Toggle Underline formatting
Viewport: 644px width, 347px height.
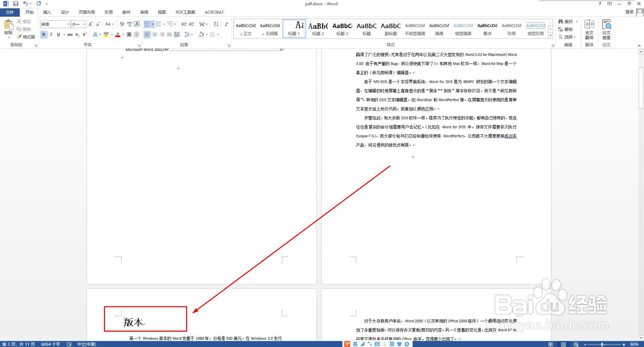pos(58,35)
